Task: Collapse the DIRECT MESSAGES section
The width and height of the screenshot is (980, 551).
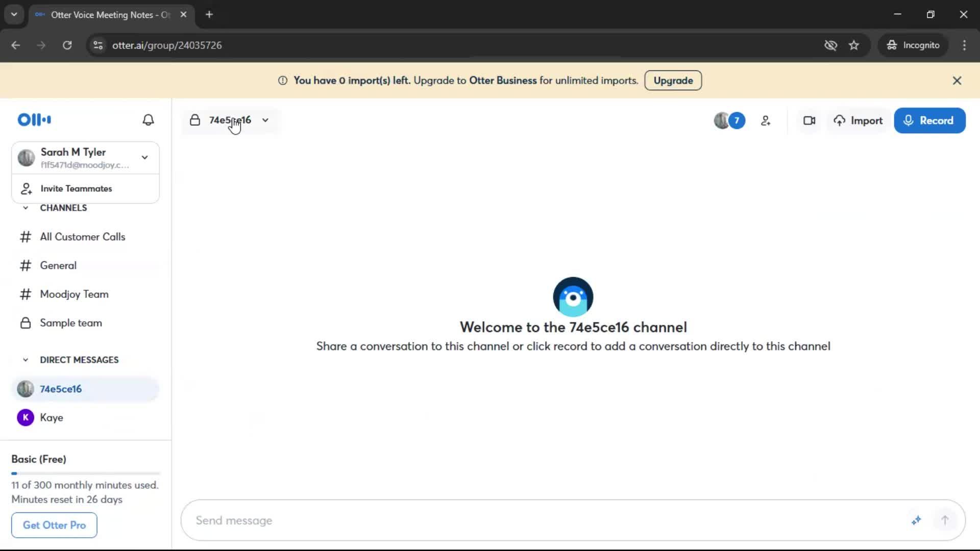Action: (x=26, y=360)
